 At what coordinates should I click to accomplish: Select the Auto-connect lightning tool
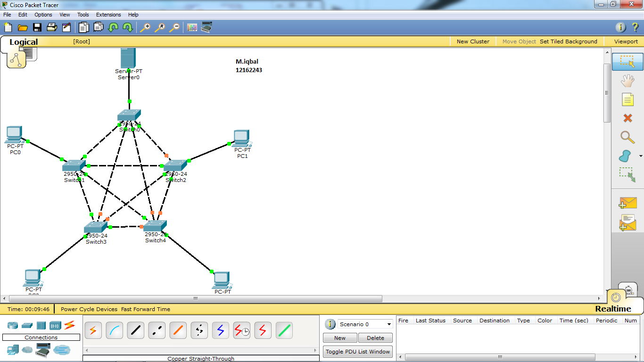[x=93, y=330]
